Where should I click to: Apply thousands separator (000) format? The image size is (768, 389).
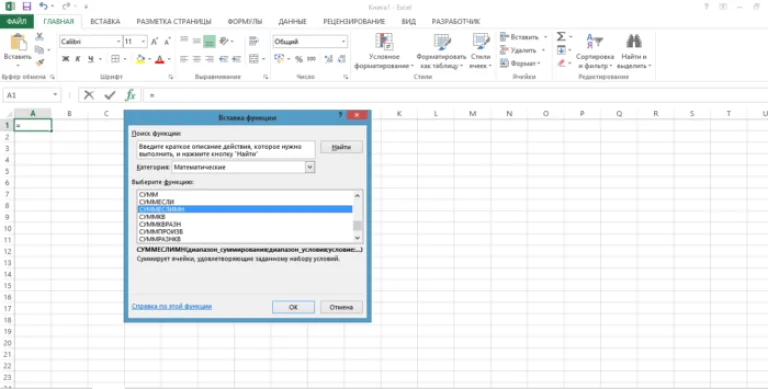311,59
